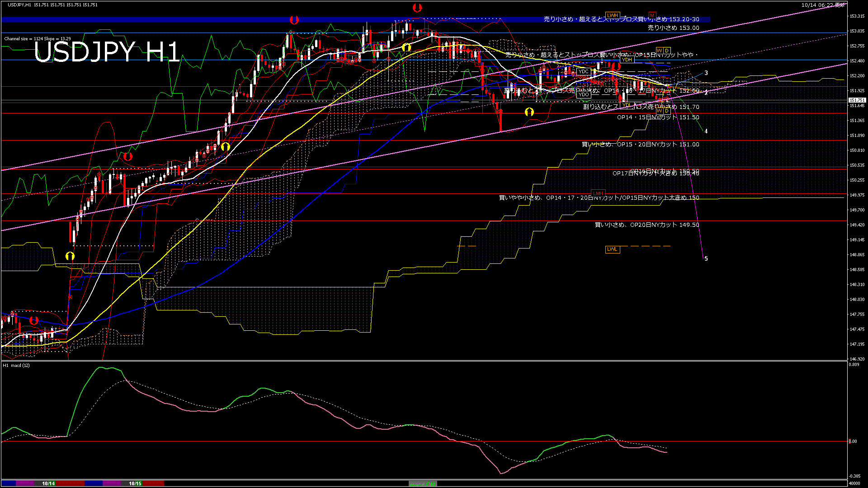Toggle the macd ON button
Screen dimensions: 868x488
point(423,483)
